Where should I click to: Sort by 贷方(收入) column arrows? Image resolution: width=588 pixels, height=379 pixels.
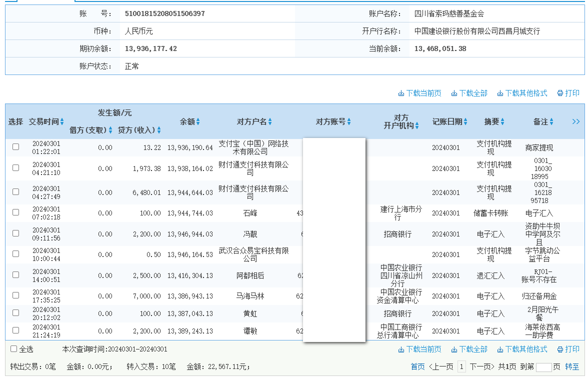point(159,130)
